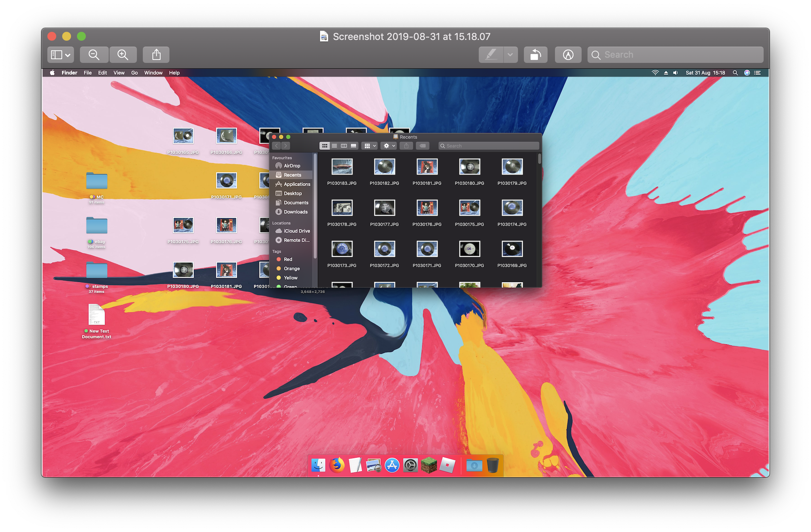Click TextEdit icon in the Dock
The width and height of the screenshot is (811, 532).
coord(355,465)
